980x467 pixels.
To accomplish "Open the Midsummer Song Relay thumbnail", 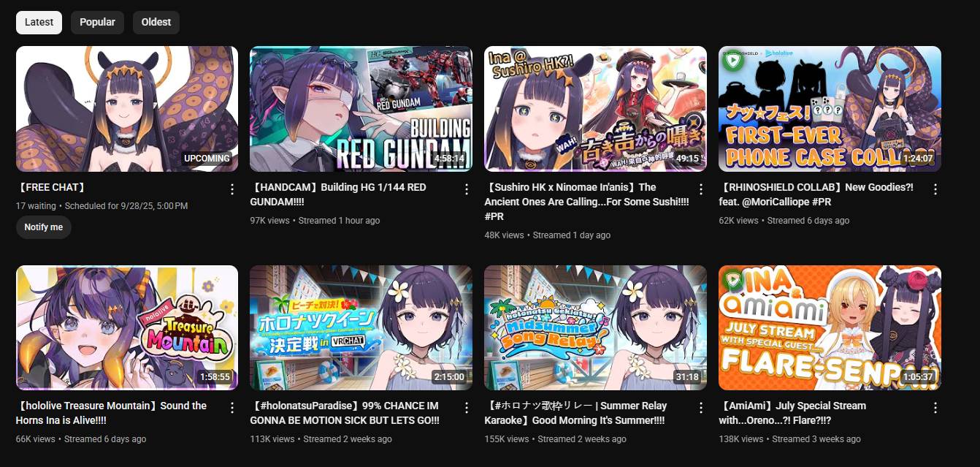I will [595, 327].
